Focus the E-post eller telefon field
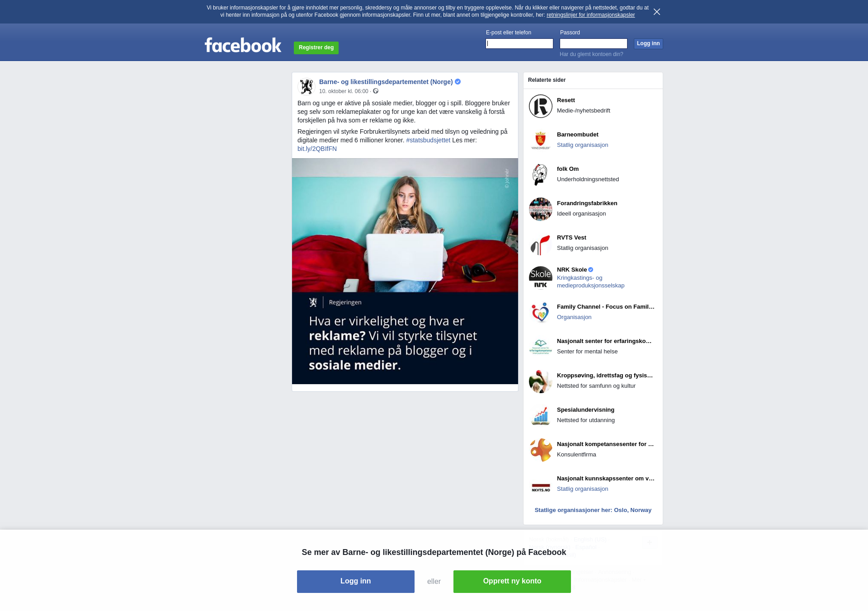 519,44
